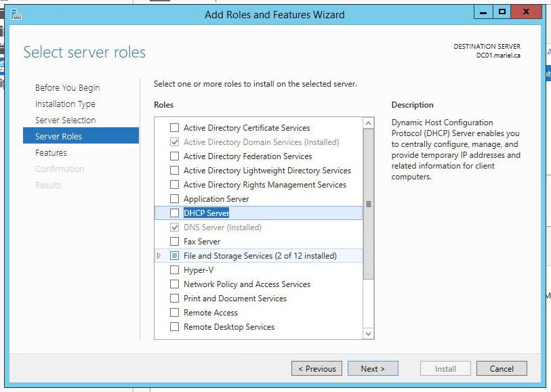Select Active Directory Certificate Services checkbox
Image resolution: width=551 pixels, height=392 pixels.
point(175,128)
